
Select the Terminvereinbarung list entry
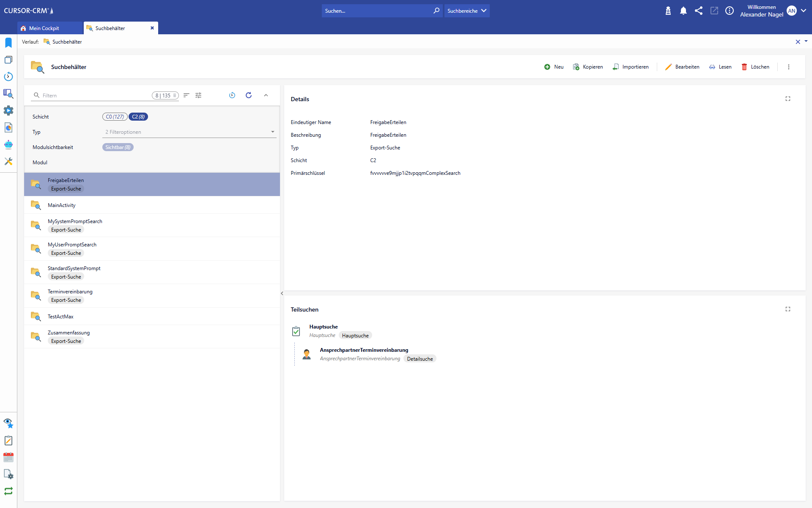click(152, 296)
